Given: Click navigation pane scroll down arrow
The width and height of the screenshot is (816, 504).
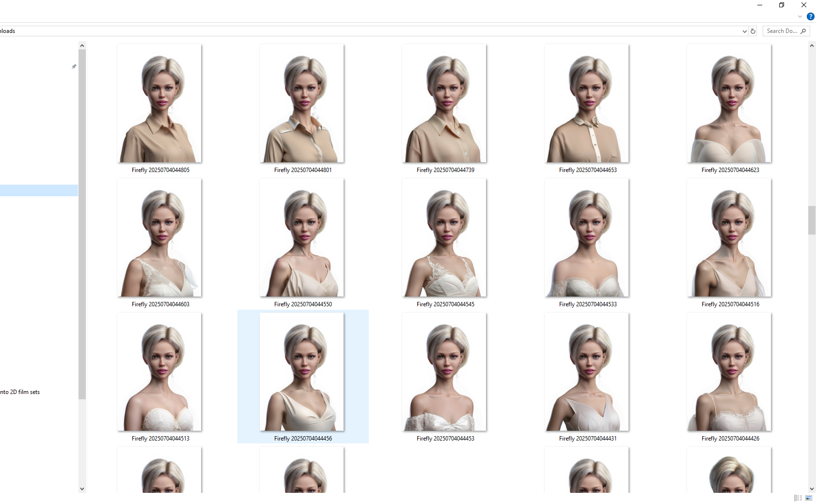Looking at the screenshot, I should [82, 489].
